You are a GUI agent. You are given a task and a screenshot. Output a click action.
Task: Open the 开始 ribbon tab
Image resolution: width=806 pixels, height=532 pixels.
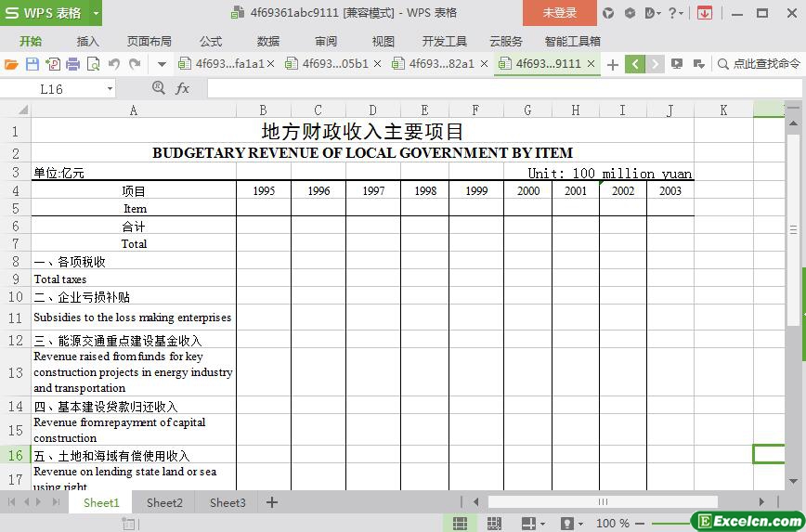point(31,42)
